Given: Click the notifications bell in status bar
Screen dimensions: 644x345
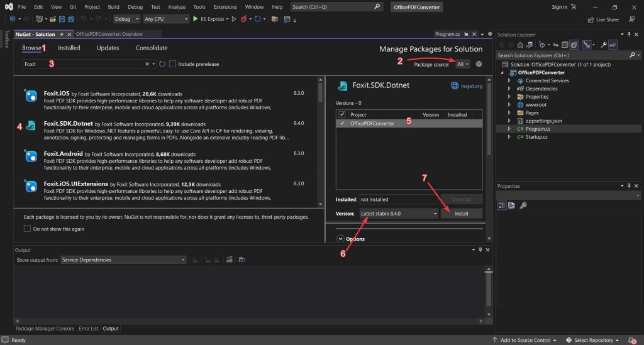Looking at the screenshot, I should [x=631, y=340].
